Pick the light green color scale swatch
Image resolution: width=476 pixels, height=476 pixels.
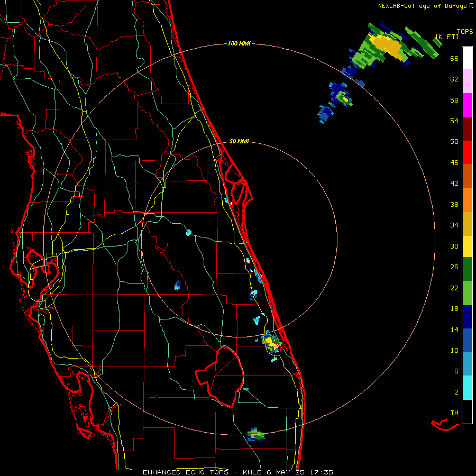click(x=467, y=293)
